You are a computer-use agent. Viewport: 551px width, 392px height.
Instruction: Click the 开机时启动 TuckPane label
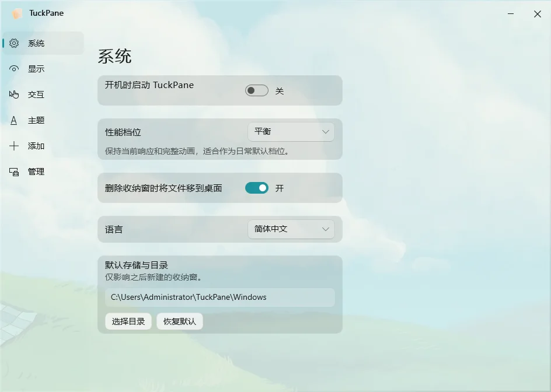[x=149, y=85]
